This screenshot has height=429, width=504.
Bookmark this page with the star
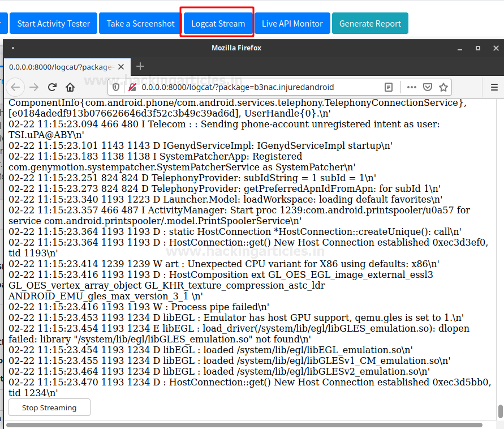point(443,87)
